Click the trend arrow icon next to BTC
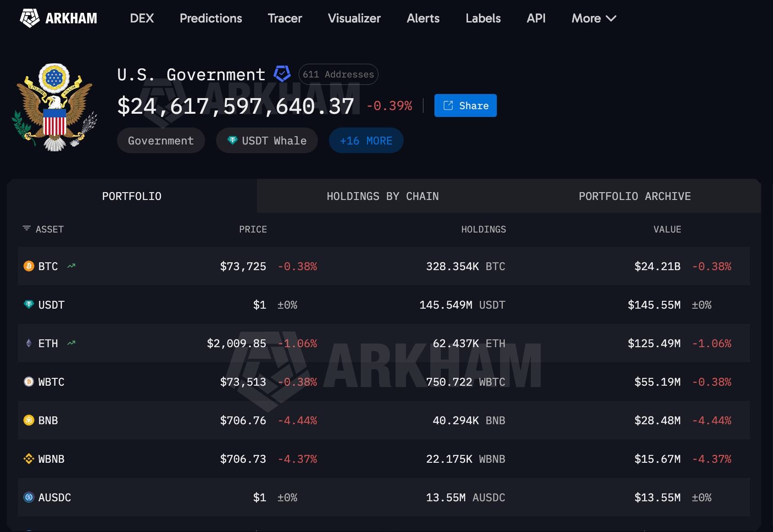Screen dimensions: 773x532 [71, 266]
